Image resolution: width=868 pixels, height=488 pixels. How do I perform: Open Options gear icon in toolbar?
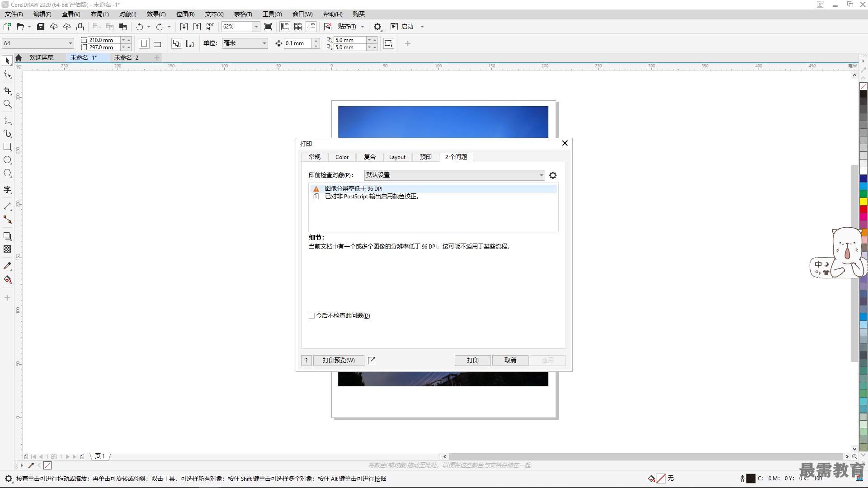(x=377, y=27)
